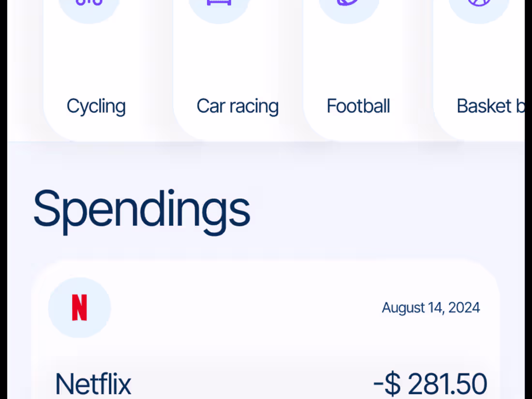Click the space between Netflix logo and date
Screen dimensions: 532x399
tap(242, 308)
